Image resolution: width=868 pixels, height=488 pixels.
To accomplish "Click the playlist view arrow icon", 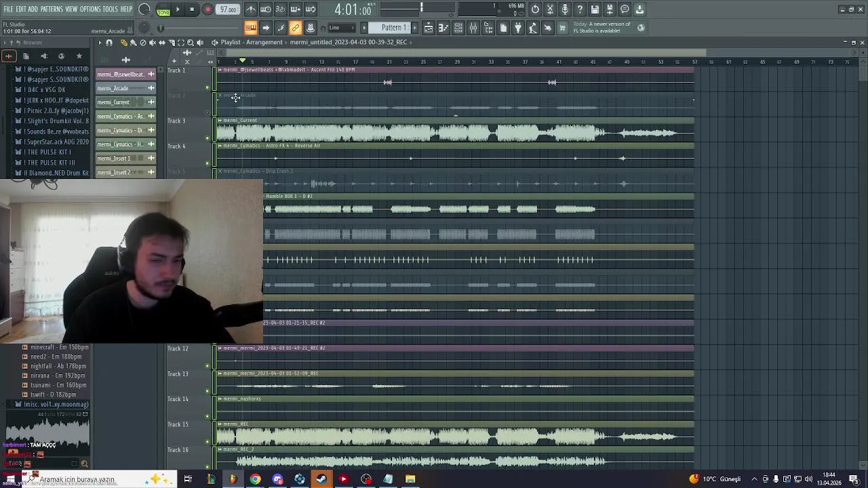I will 266,28.
